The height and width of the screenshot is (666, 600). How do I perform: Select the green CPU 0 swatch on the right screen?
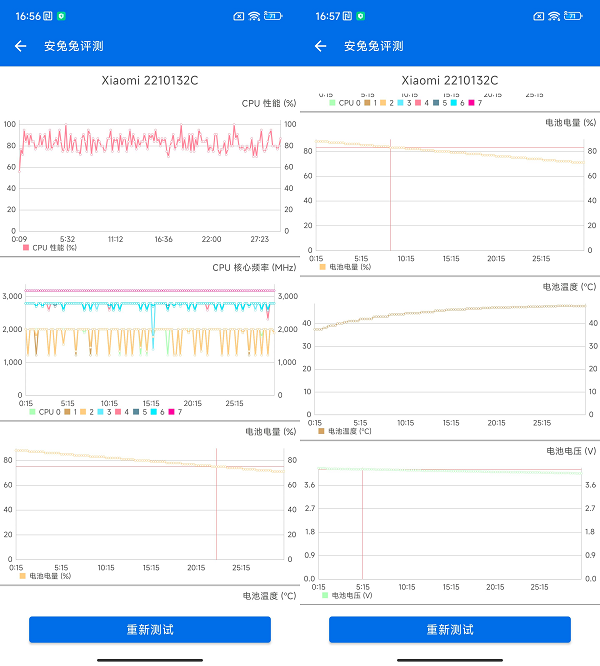click(332, 103)
